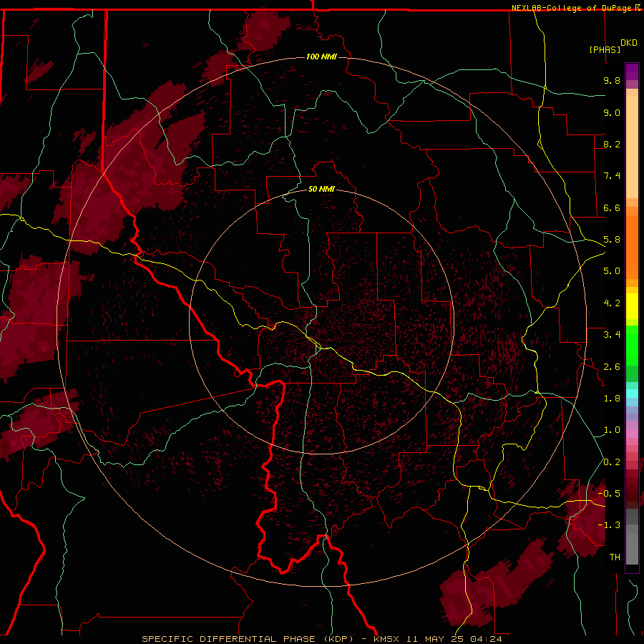Click the 4.2 legend scale value
This screenshot has width=644, height=644.
(612, 303)
